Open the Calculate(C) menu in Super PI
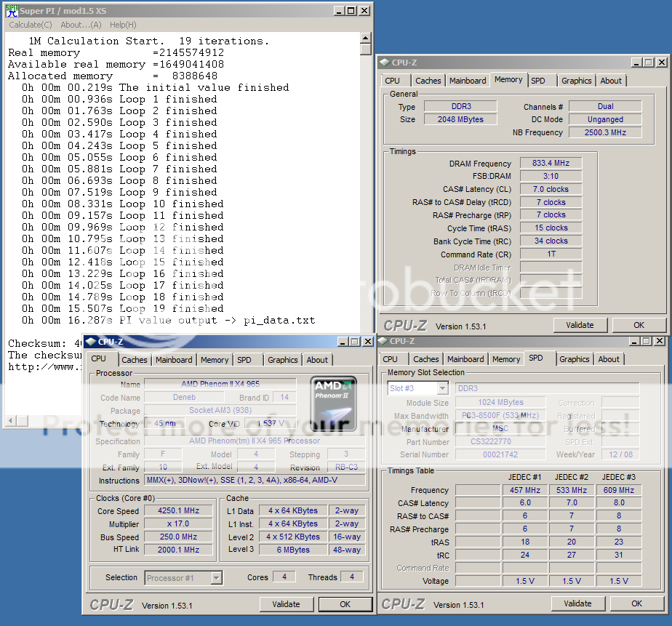This screenshot has width=672, height=626. pos(30,25)
